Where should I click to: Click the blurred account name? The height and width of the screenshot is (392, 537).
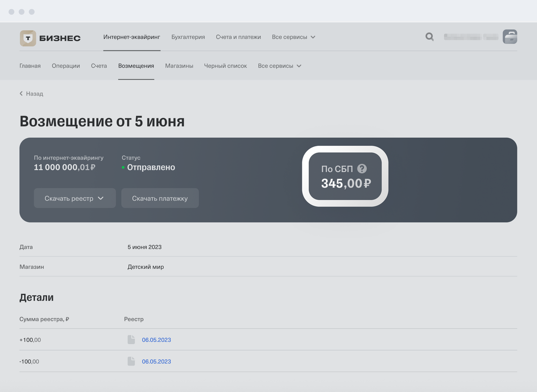(x=471, y=36)
